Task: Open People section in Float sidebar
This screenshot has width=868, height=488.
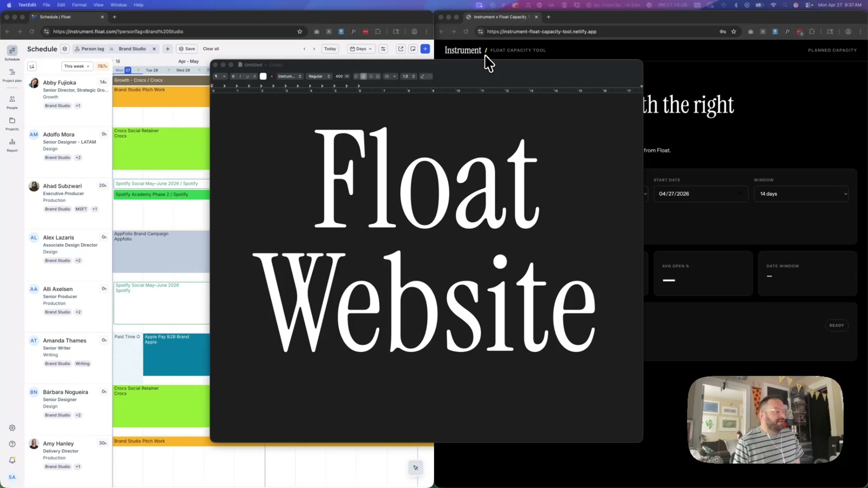Action: click(x=12, y=102)
